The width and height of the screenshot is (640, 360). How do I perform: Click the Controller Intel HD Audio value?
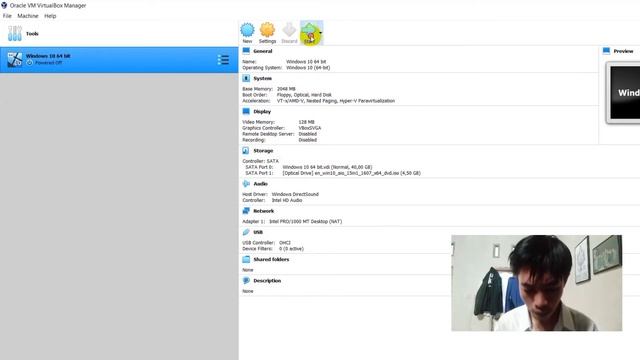pos(287,200)
